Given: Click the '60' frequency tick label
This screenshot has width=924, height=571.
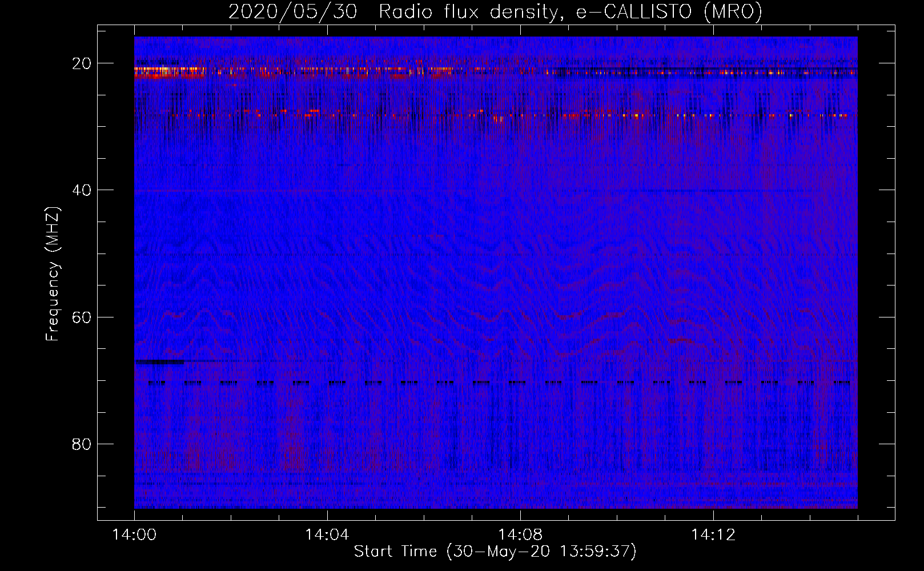Looking at the screenshot, I should click(x=82, y=317).
